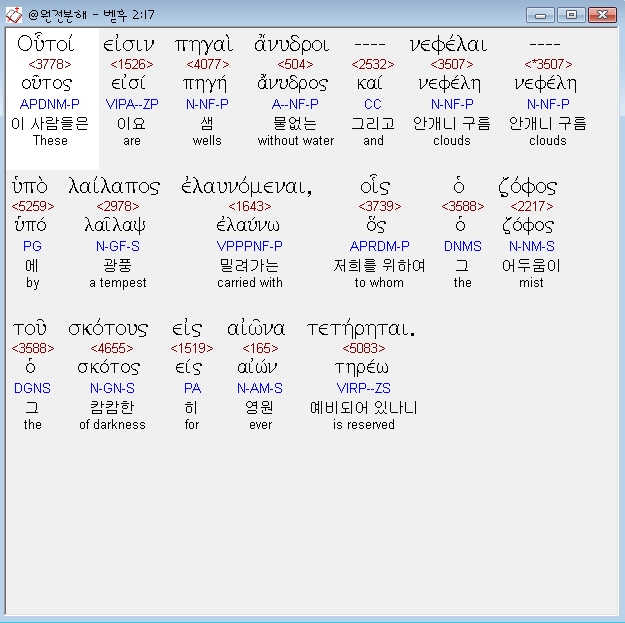
Task: Click the lemma πηγή
Action: point(205,84)
